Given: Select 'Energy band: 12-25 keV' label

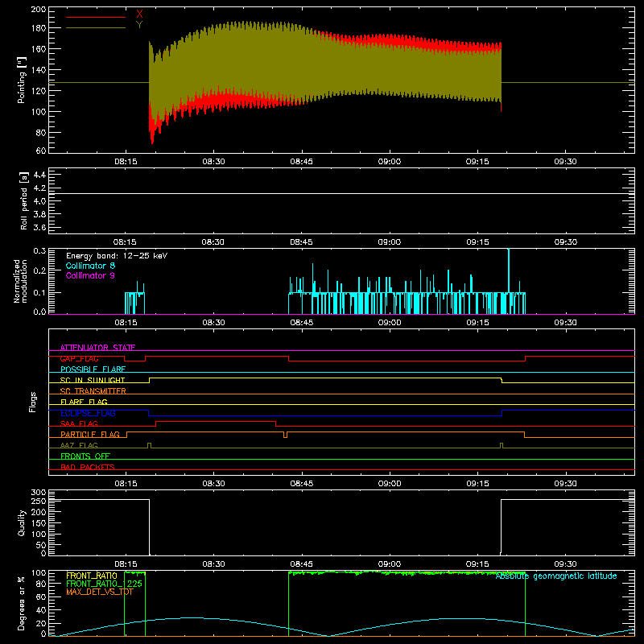Looking at the screenshot, I should pyautogui.click(x=117, y=256).
